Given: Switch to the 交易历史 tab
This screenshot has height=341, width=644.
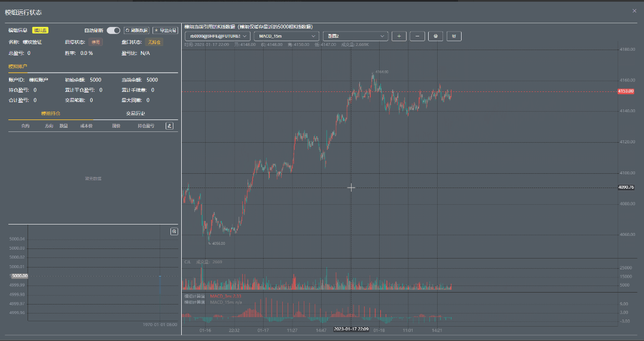Looking at the screenshot, I should point(136,113).
